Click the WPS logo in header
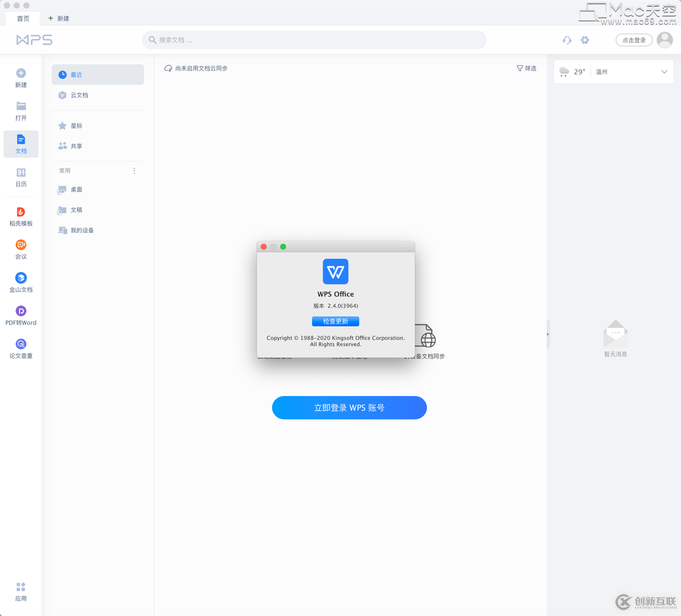 34,40
